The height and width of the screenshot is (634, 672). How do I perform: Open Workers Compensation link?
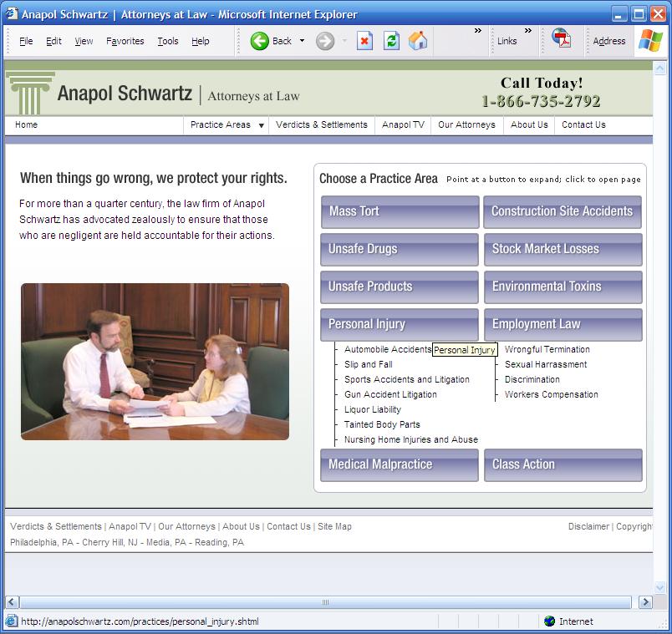[x=551, y=394]
